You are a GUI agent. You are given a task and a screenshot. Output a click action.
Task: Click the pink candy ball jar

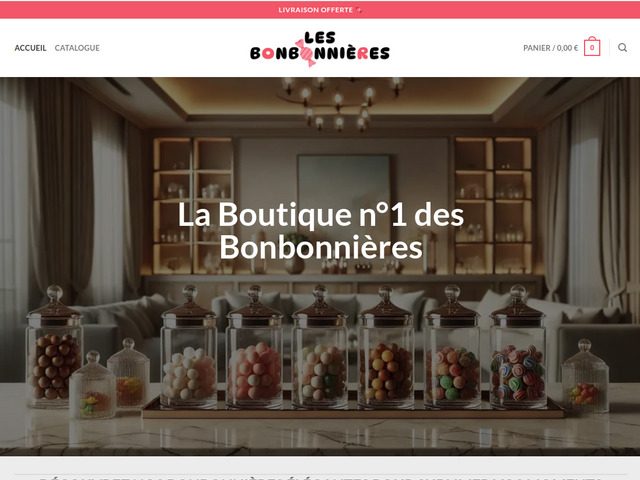254,346
